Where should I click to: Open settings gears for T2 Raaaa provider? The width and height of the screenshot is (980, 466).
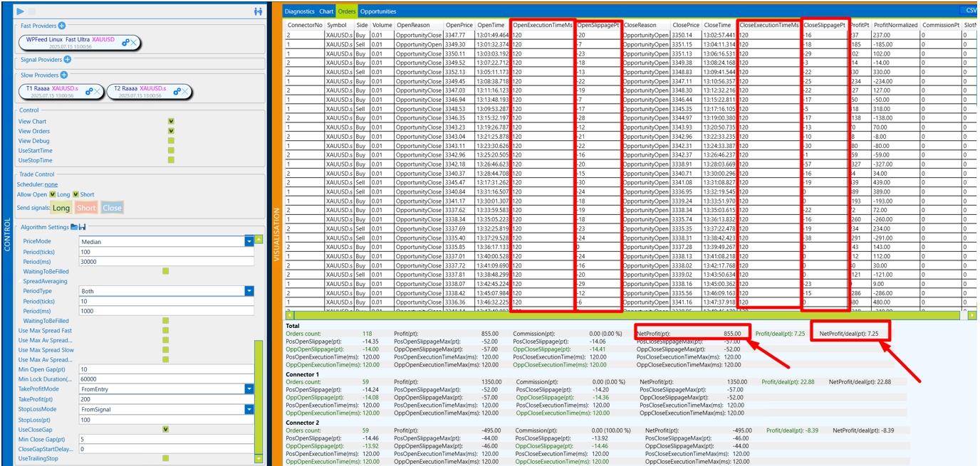click(x=177, y=91)
